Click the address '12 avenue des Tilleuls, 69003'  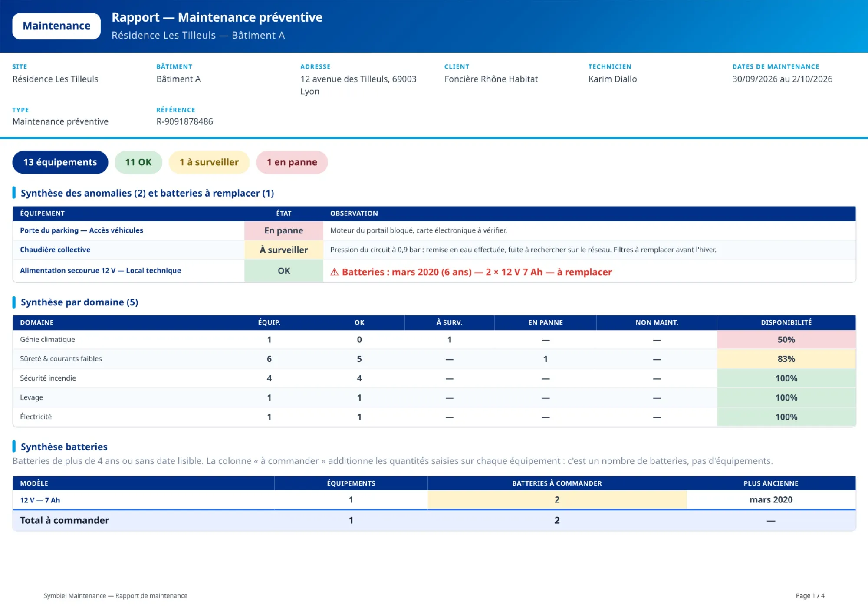(x=358, y=79)
